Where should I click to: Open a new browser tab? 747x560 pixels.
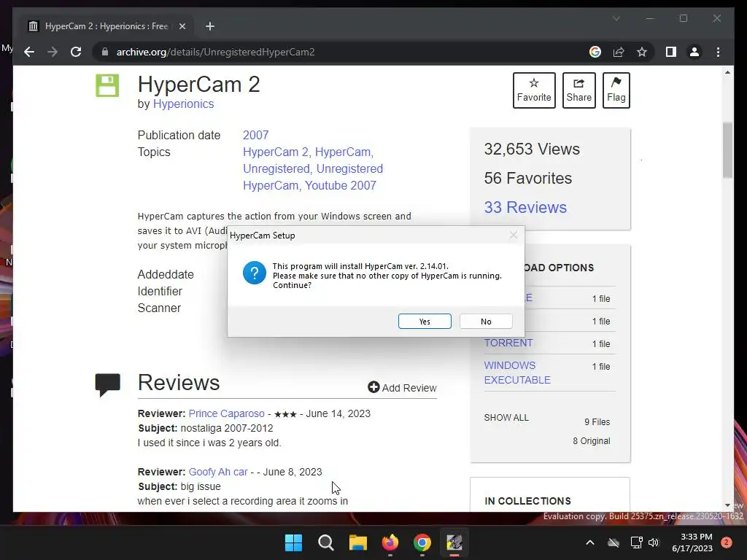coord(209,26)
